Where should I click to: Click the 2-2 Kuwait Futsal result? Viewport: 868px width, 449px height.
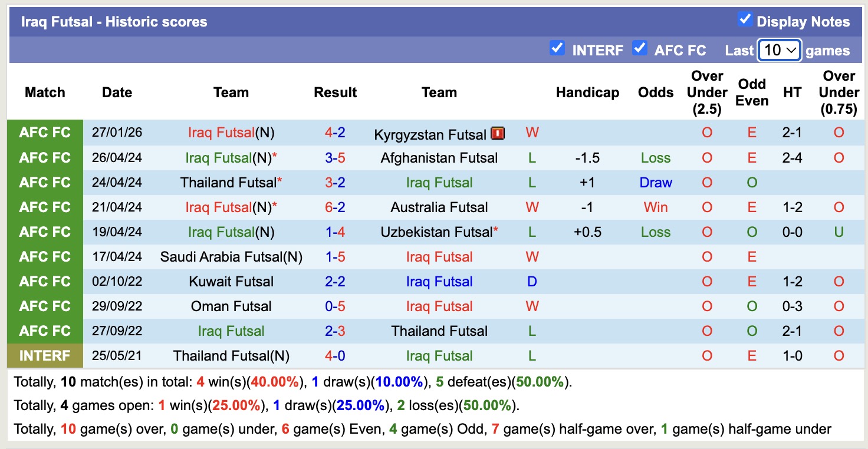pos(335,282)
